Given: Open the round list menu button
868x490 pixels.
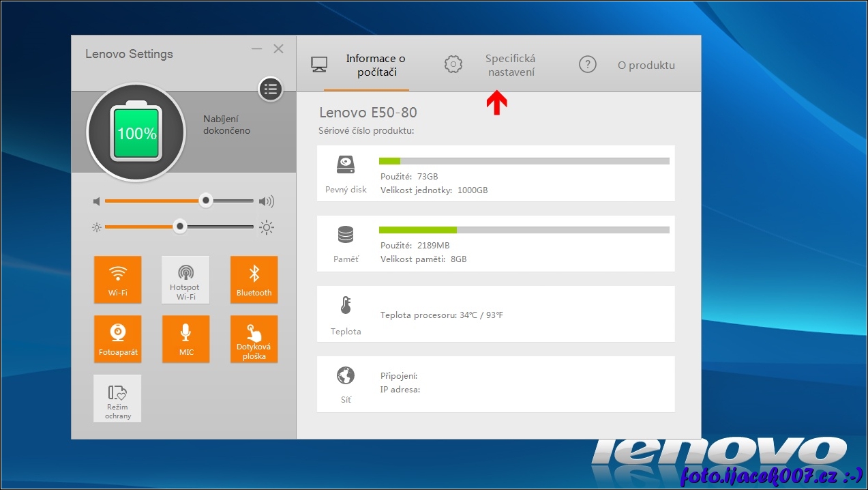Looking at the screenshot, I should 270,89.
